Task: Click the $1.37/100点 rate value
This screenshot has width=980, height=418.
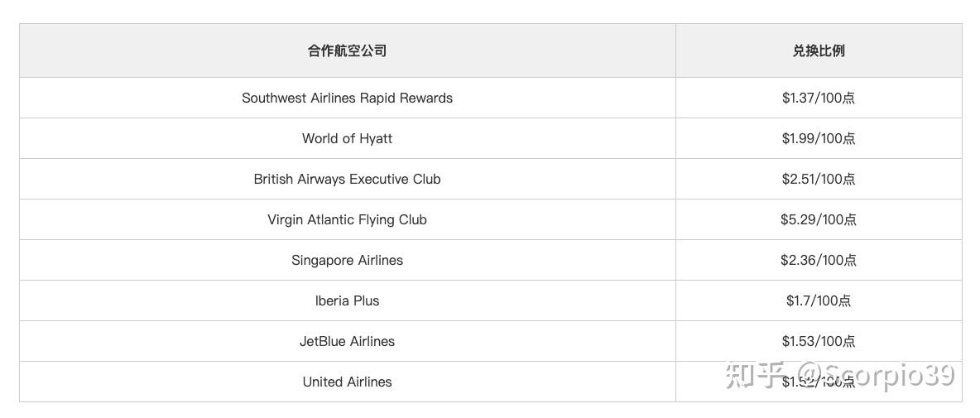Action: (818, 98)
